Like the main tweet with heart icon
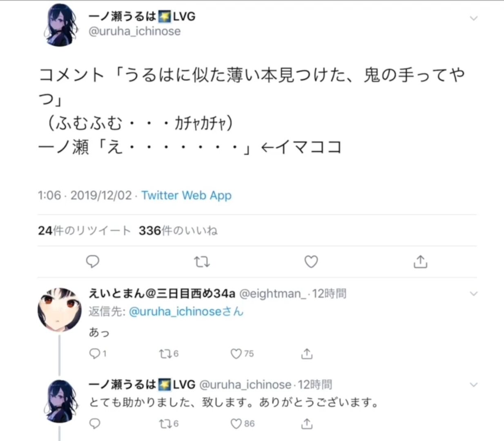Viewport: 504px width, 441px height. (x=311, y=261)
